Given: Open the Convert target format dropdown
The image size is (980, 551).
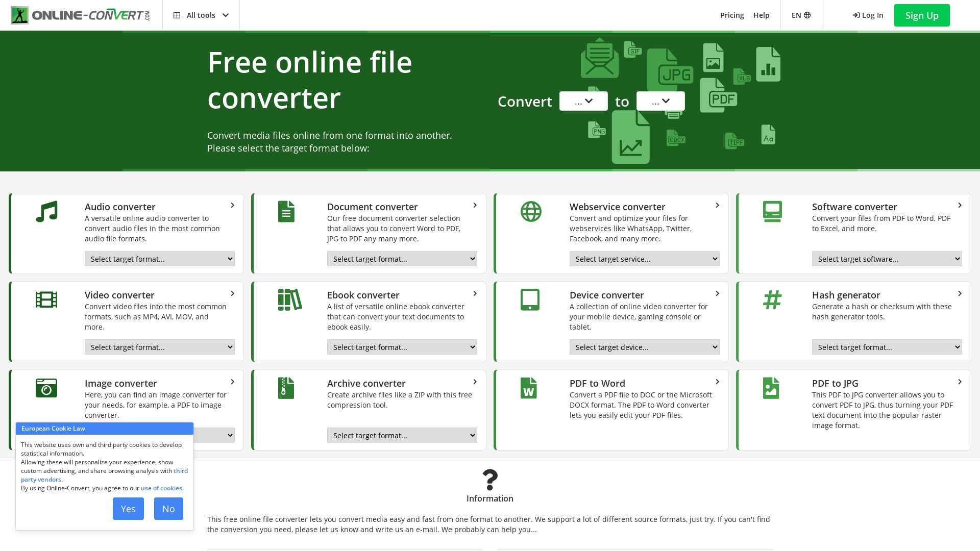Looking at the screenshot, I should pos(660,101).
